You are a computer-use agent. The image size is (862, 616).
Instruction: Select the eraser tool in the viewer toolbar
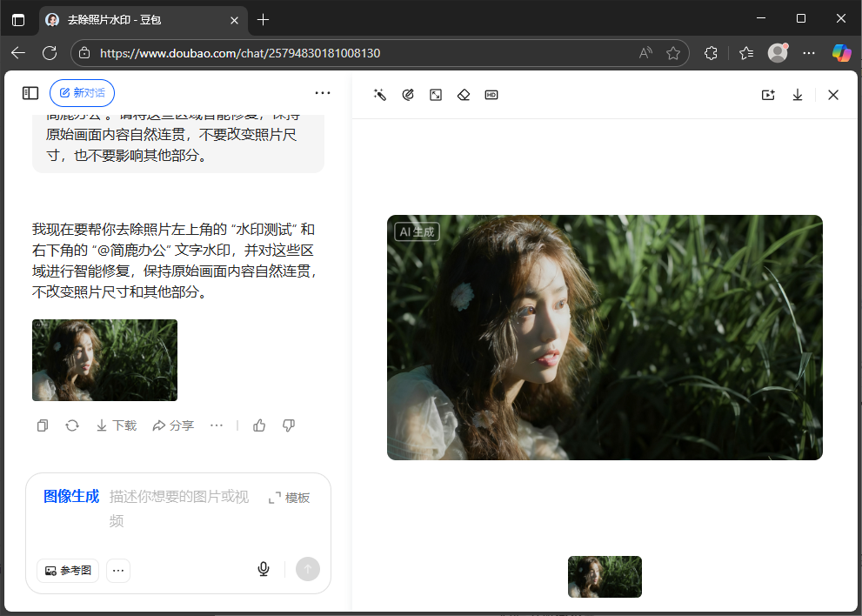464,95
